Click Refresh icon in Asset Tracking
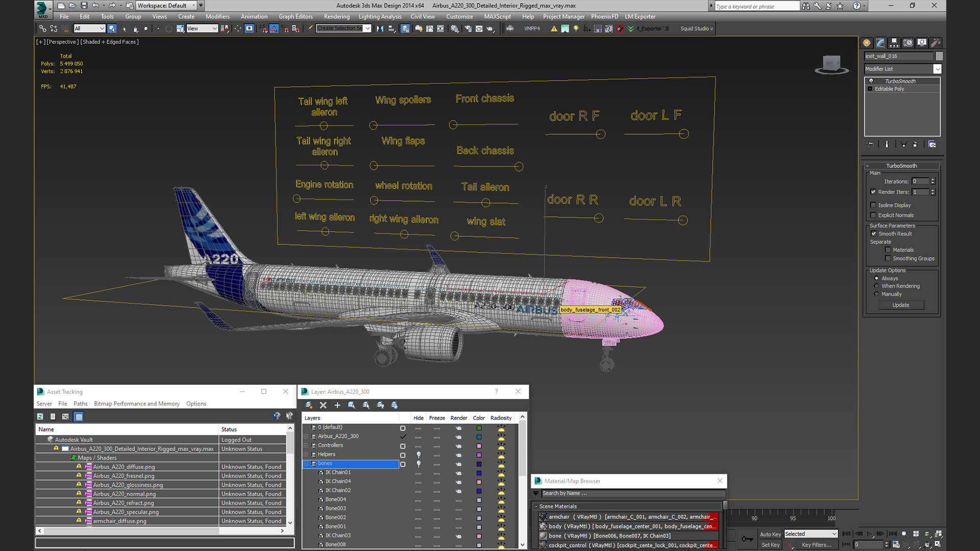Image resolution: width=980 pixels, height=551 pixels. pyautogui.click(x=40, y=417)
